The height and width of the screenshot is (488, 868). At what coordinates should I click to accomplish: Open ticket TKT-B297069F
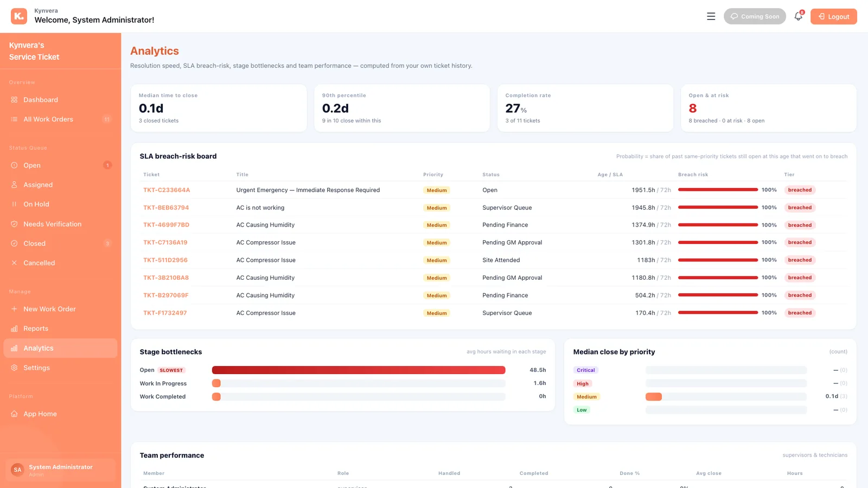pos(166,296)
